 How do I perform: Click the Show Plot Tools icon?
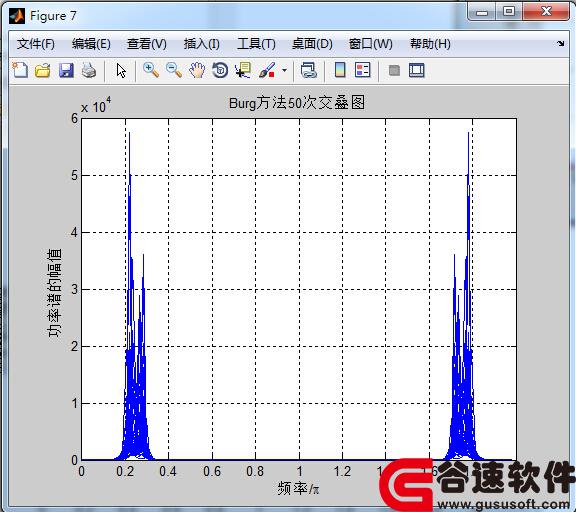[x=417, y=70]
